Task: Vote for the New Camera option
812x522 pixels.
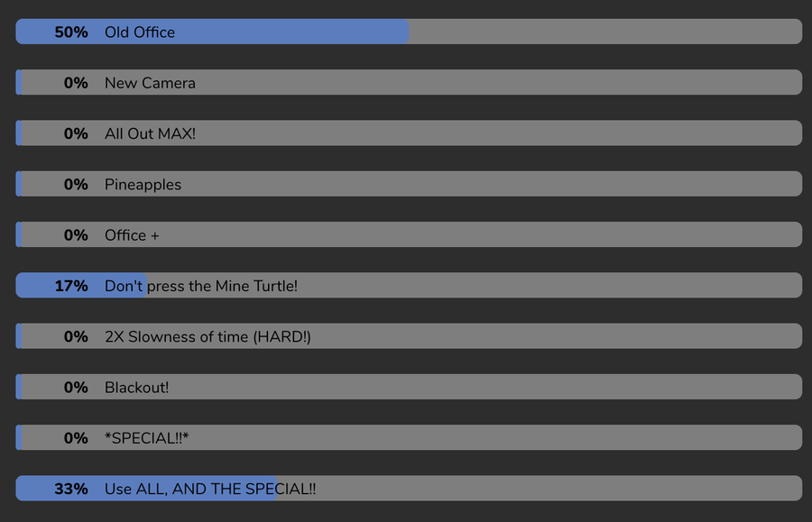Action: (x=409, y=82)
